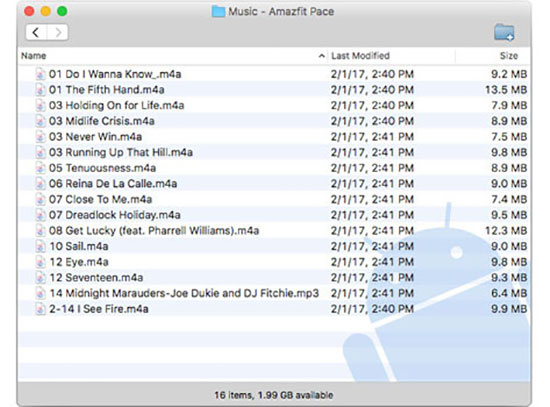This screenshot has height=407, width=550.
Task: Go back with the left arrow
Action: coord(36,33)
